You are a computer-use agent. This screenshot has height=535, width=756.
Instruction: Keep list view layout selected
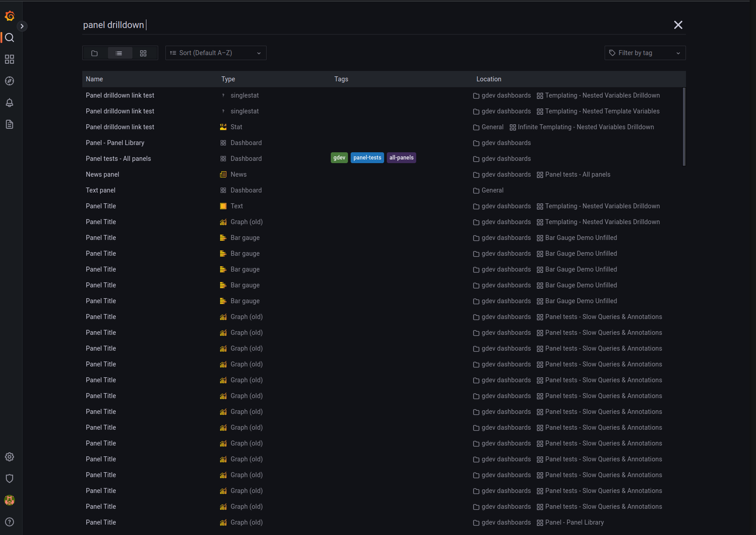tap(119, 53)
